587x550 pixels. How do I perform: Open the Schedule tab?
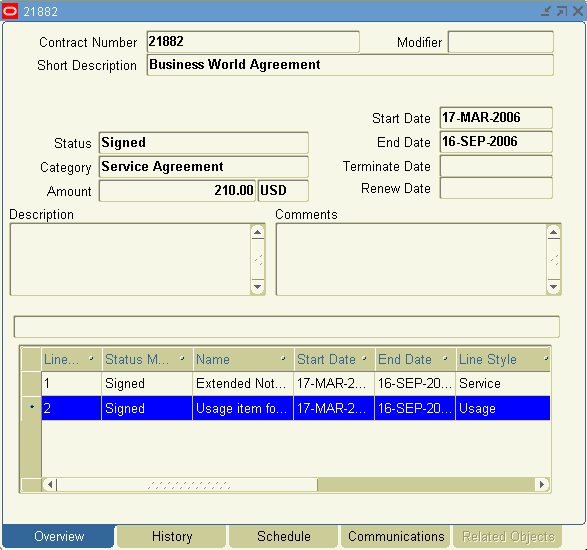pos(283,537)
